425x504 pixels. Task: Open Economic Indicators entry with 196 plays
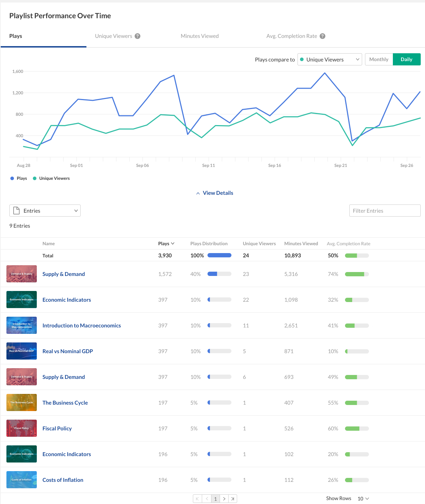pos(67,454)
